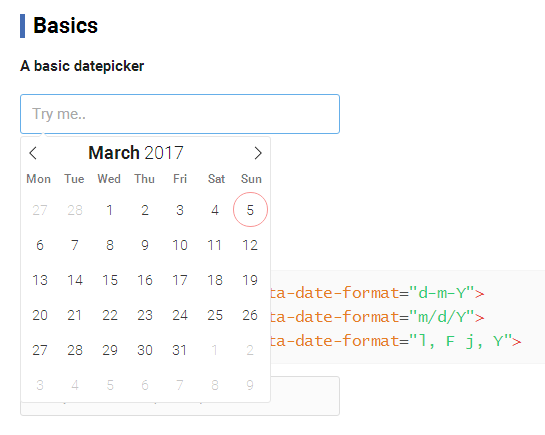Select March 5, the circled date
The image size is (545, 435).
click(250, 210)
